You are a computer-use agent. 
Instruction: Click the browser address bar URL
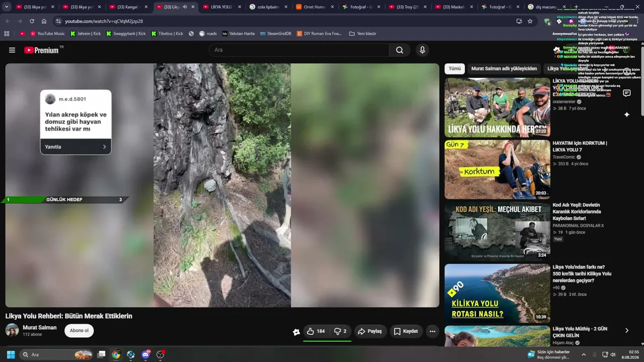104,21
